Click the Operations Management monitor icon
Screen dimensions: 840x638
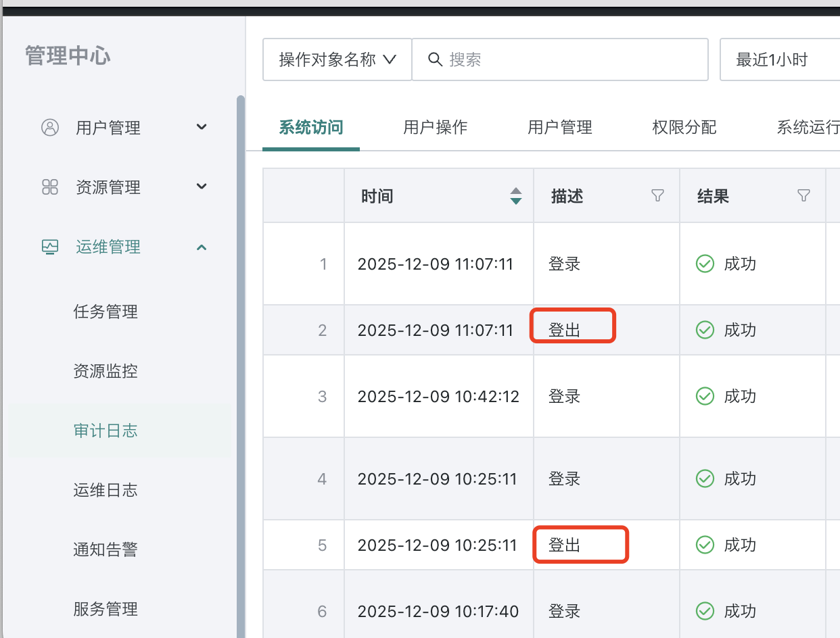click(x=50, y=247)
